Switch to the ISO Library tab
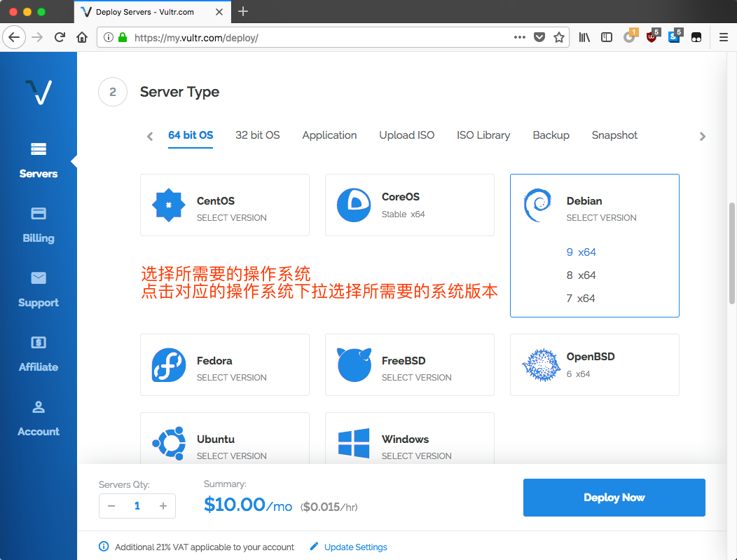The height and width of the screenshot is (560, 737). [483, 135]
